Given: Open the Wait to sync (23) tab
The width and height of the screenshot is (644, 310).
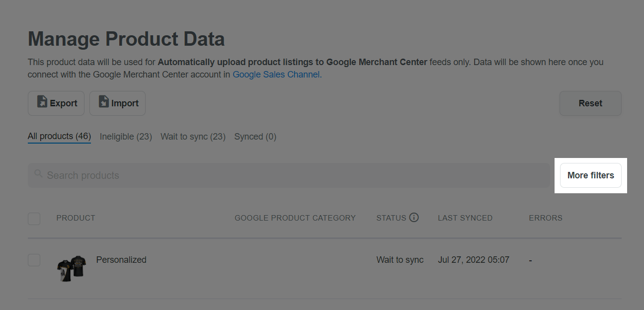Looking at the screenshot, I should click(x=193, y=136).
